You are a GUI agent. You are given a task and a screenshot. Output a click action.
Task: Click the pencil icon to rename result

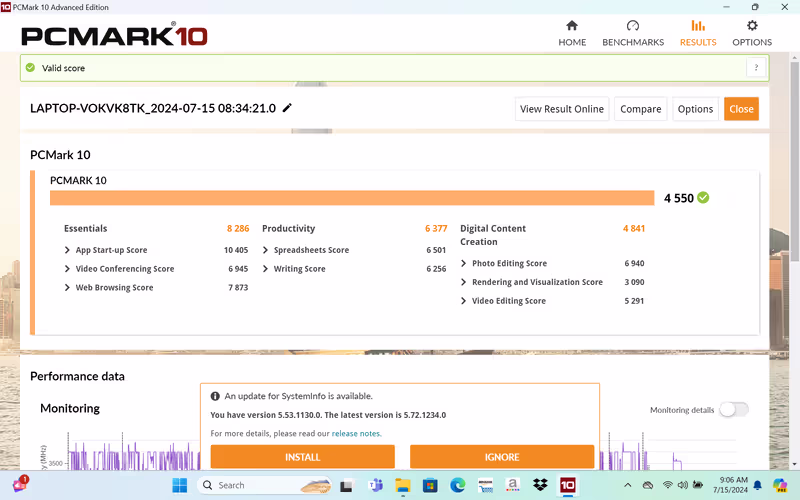click(288, 108)
